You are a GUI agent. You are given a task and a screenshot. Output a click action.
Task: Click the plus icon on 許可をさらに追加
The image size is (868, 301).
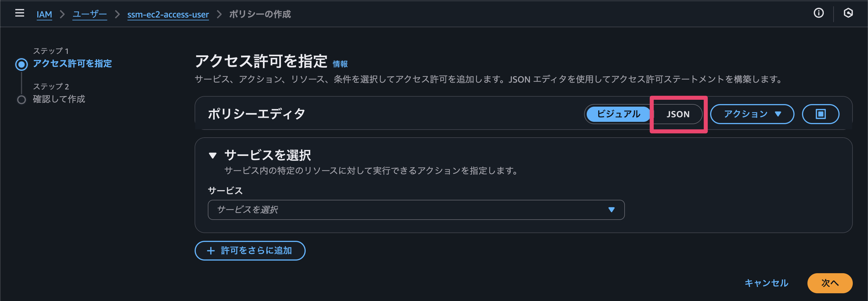tap(211, 251)
